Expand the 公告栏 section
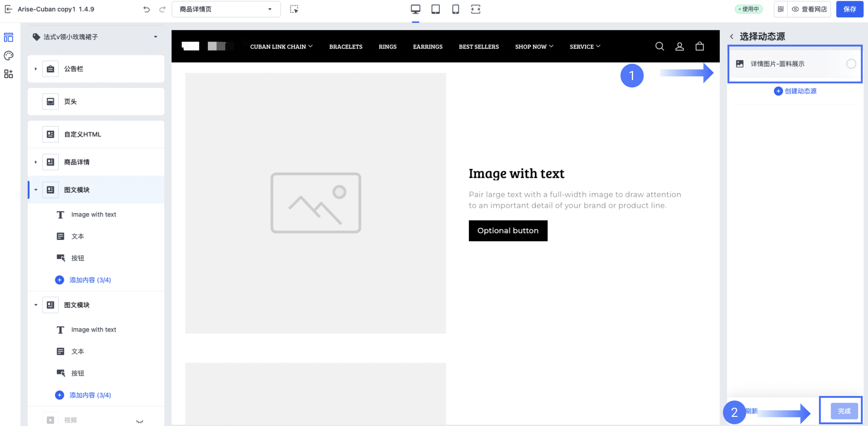Viewport: 868px width, 426px height. click(36, 69)
